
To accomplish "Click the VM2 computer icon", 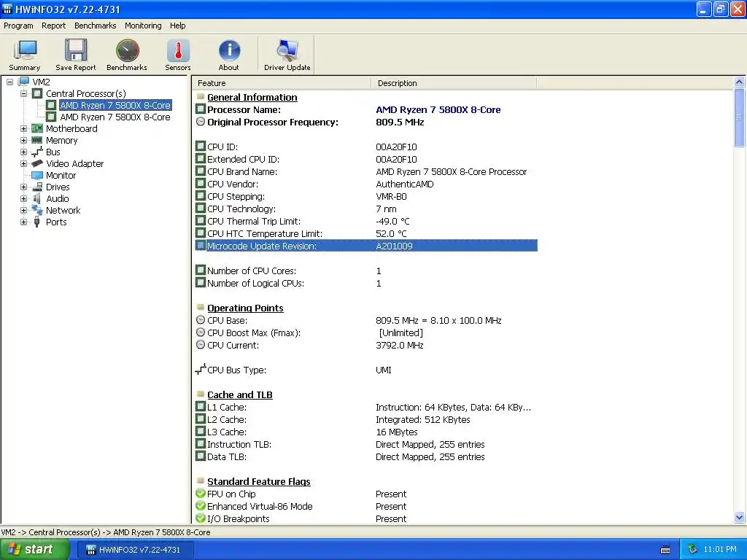I will tap(24, 82).
